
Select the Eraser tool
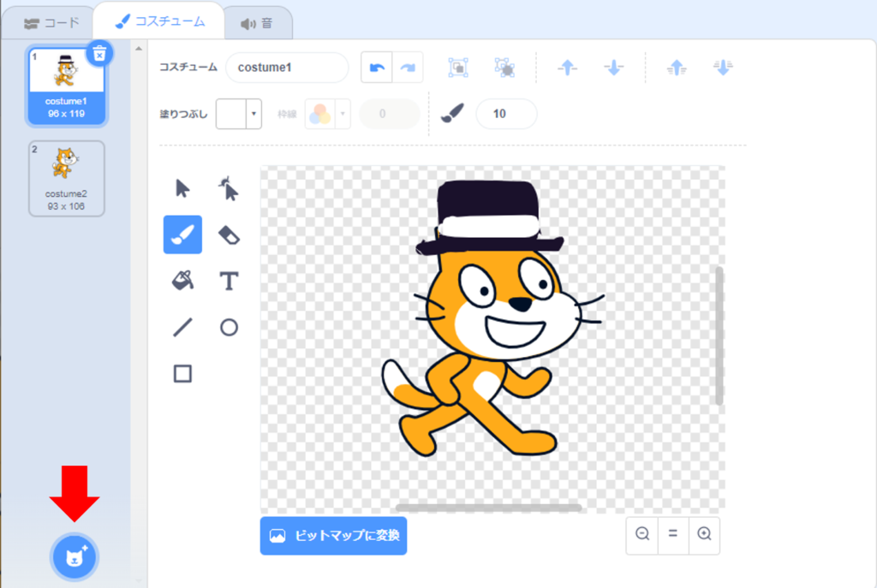pyautogui.click(x=228, y=235)
